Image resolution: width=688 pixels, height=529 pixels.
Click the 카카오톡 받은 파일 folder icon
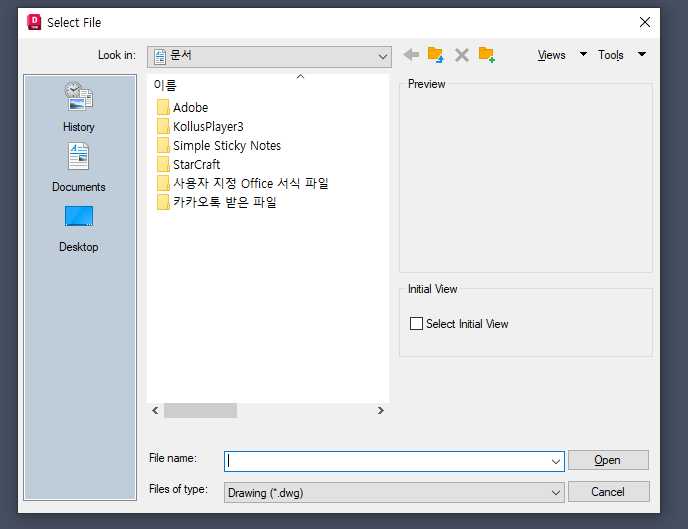[x=163, y=202]
